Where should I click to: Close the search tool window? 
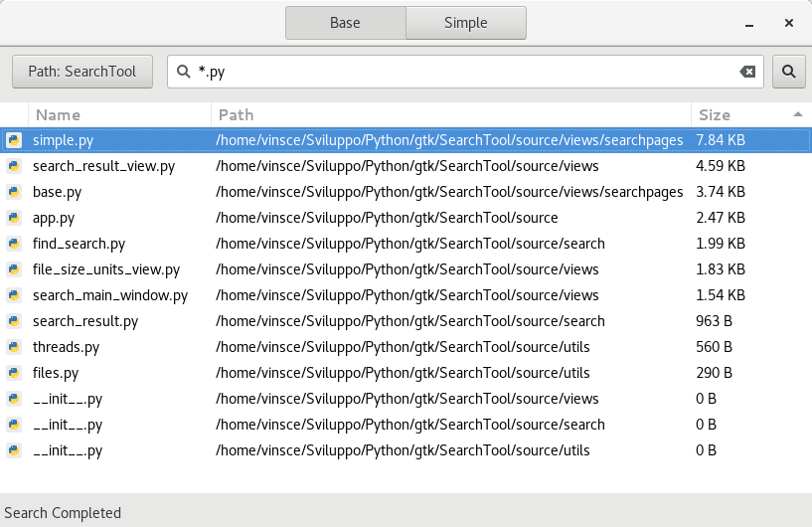click(789, 23)
